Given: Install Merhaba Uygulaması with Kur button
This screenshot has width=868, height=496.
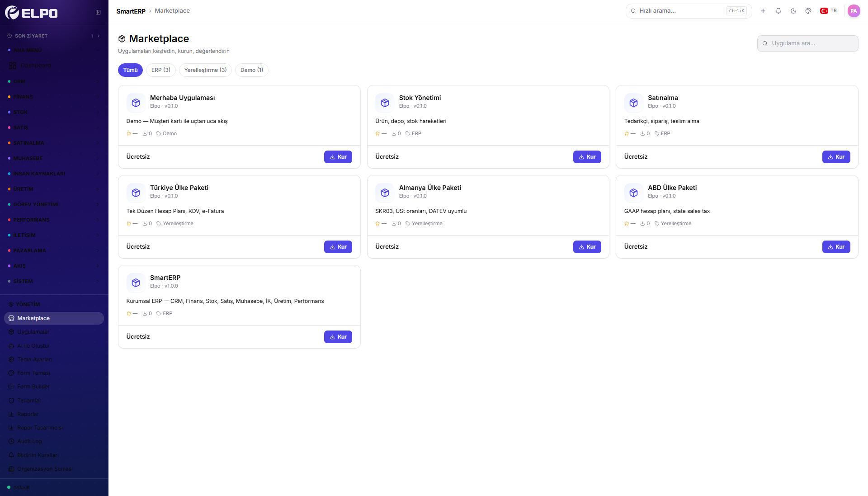Looking at the screenshot, I should (x=338, y=157).
